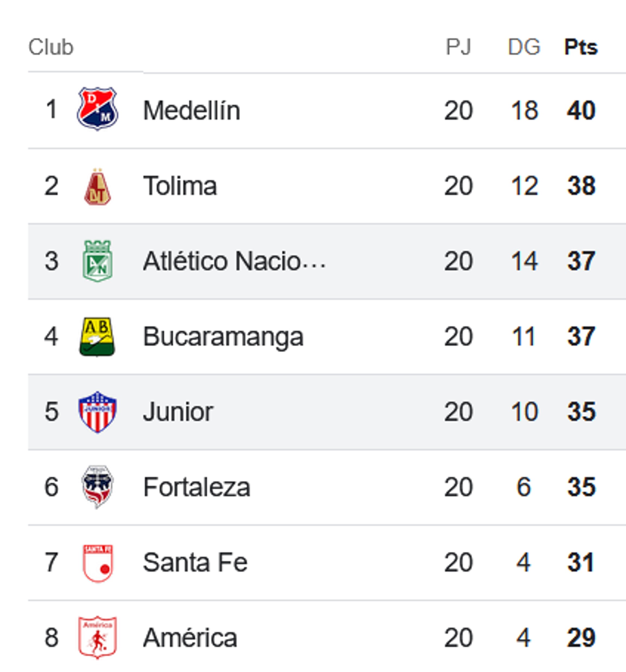Screen dimensions: 626x672
Task: Open the América team name link
Action: click(x=190, y=638)
